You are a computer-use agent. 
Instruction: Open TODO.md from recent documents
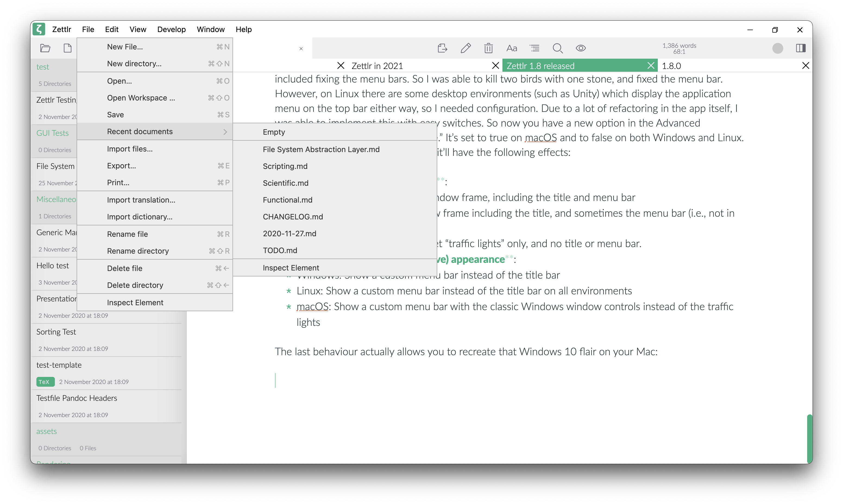(x=335, y=250)
